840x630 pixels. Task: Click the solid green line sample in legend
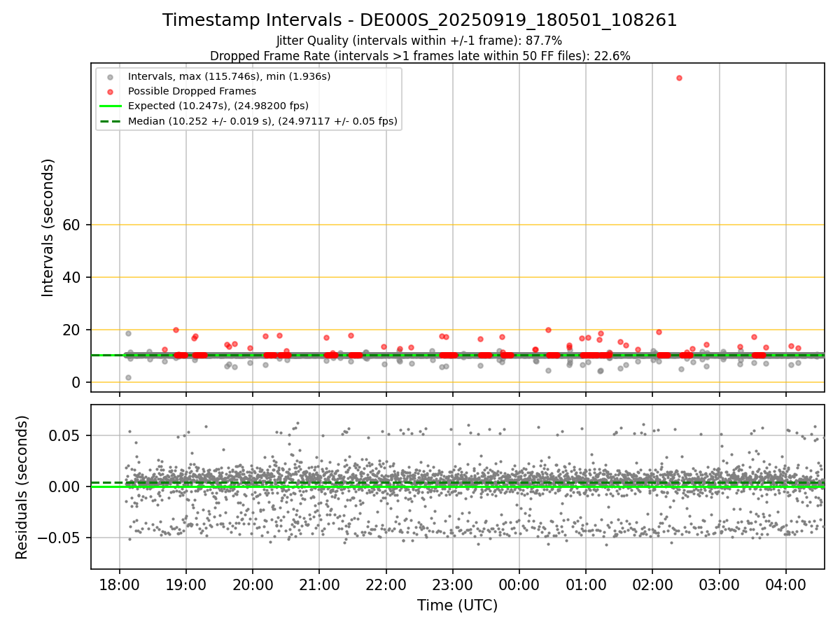110,106
